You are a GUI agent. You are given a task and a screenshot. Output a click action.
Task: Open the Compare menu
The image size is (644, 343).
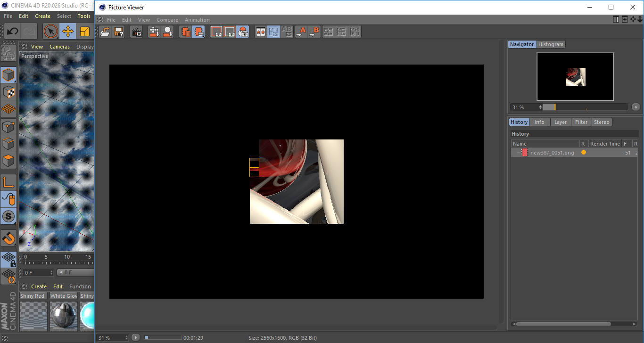coord(167,20)
